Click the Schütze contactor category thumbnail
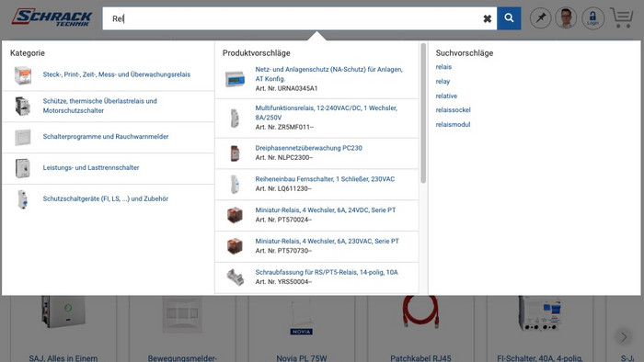The width and height of the screenshot is (644, 362). (x=23, y=107)
